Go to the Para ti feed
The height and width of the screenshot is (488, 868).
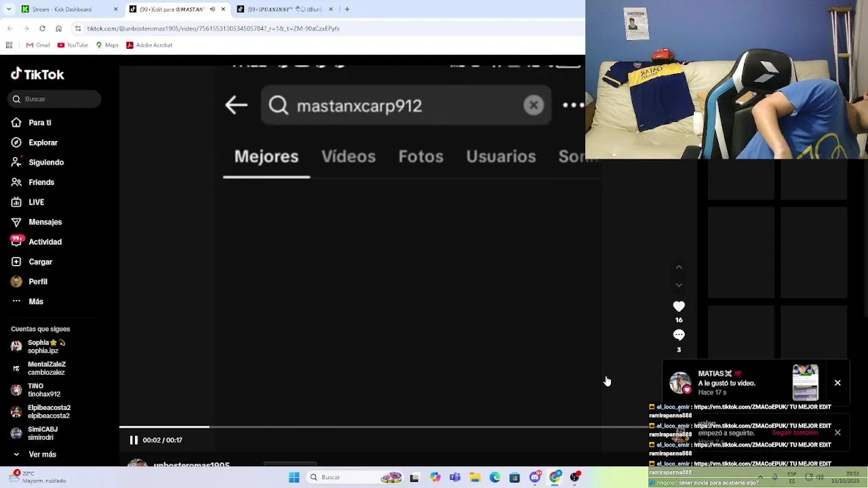[31, 123]
